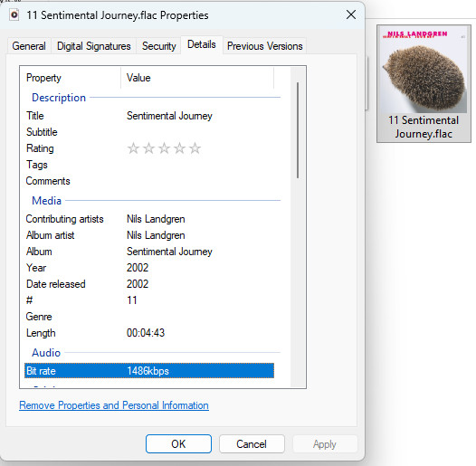Click the Media section heading
This screenshot has width=476, height=466.
46,201
